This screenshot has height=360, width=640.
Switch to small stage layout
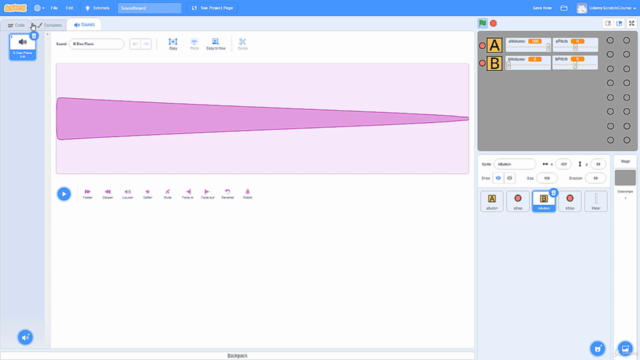608,23
